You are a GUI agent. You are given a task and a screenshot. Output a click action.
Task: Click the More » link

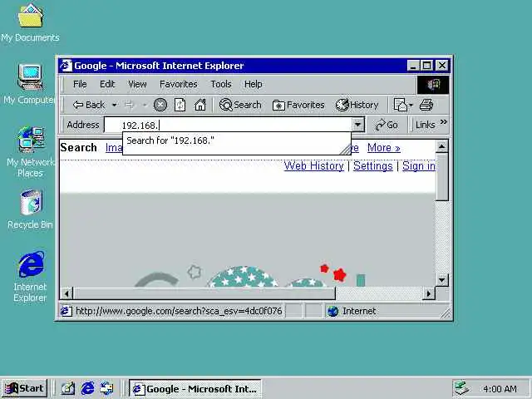point(384,148)
